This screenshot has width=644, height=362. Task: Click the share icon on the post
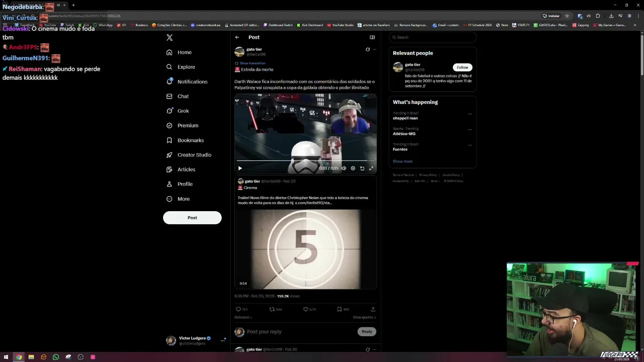[x=373, y=309]
